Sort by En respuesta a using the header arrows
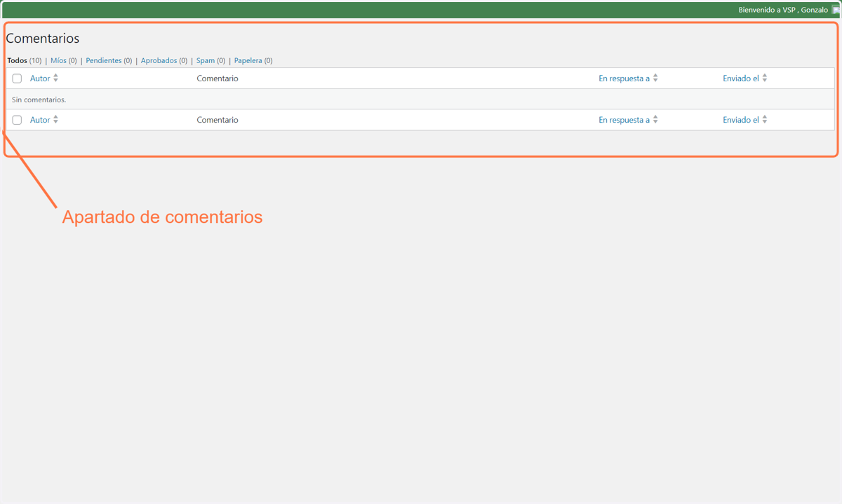Viewport: 842px width, 504px height. click(x=655, y=79)
